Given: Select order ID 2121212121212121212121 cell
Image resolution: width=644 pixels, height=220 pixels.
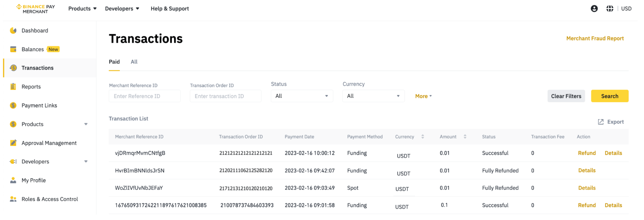Looking at the screenshot, I should pos(246,153).
